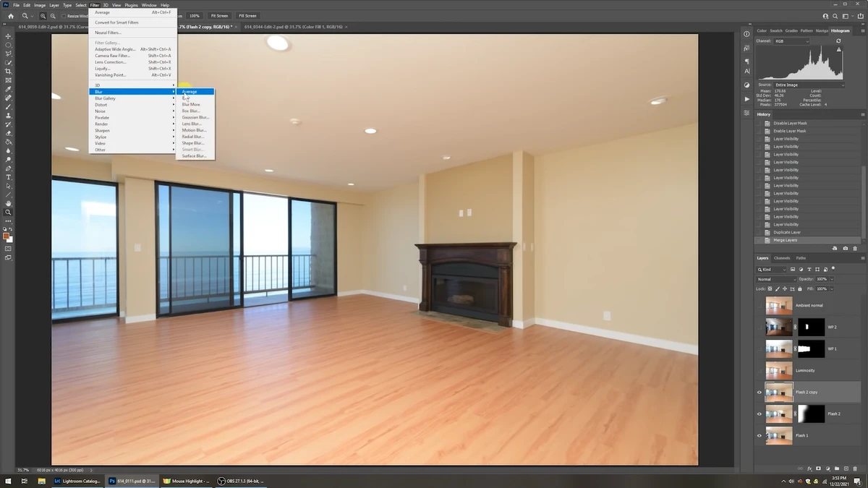Show the Ambient normal layer
Viewport: 868px width, 488px height.
coord(758,305)
